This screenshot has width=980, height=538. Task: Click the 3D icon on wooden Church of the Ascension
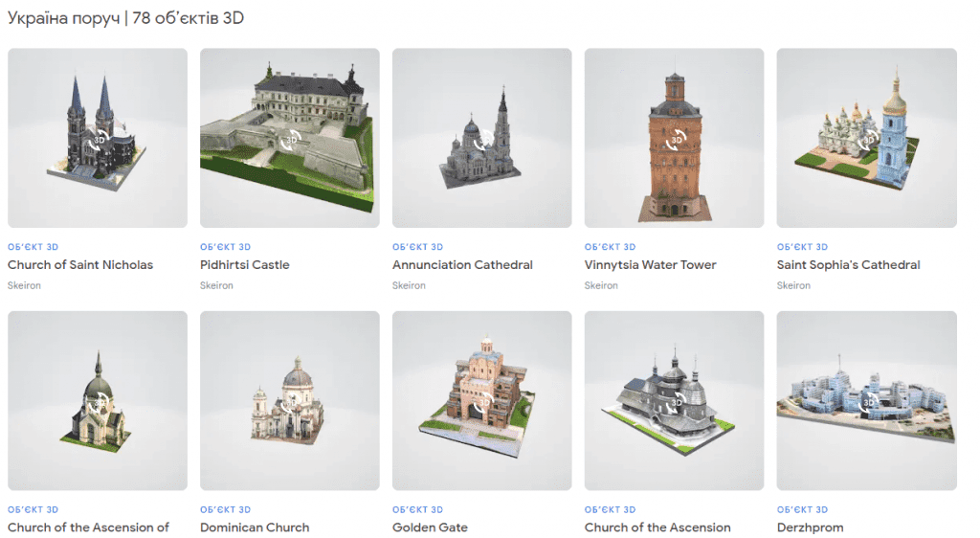pos(676,403)
